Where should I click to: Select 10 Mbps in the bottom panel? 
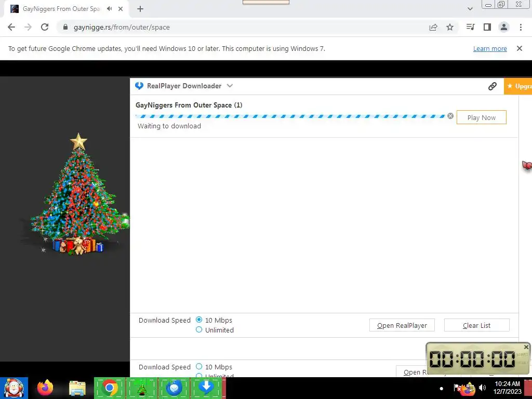[199, 366]
